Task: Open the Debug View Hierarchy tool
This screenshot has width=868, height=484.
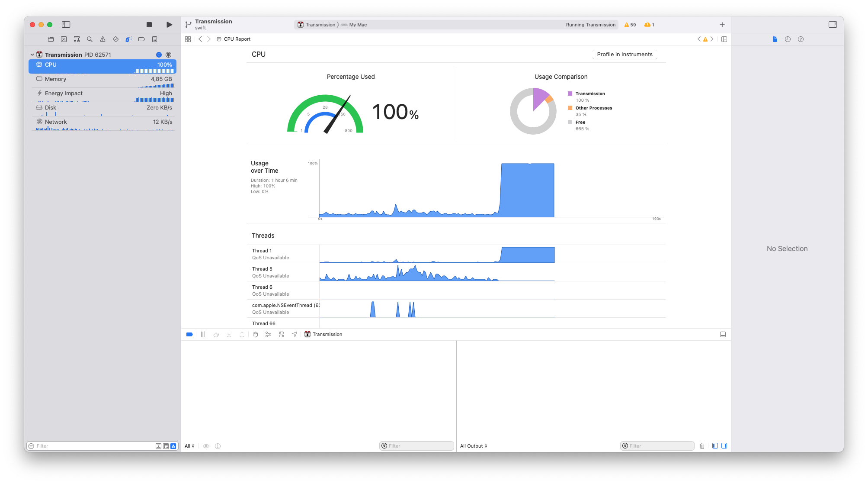Action: tap(255, 334)
